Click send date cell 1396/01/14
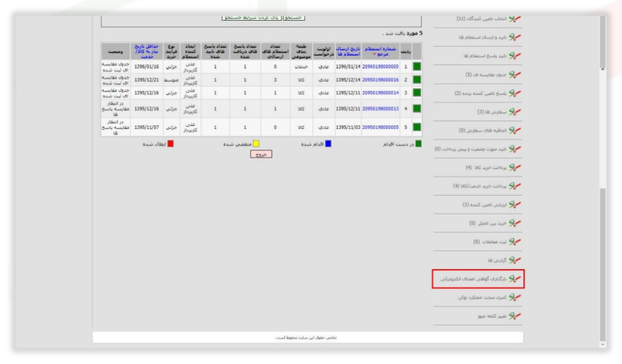The height and width of the screenshot is (364, 622). tap(348, 67)
